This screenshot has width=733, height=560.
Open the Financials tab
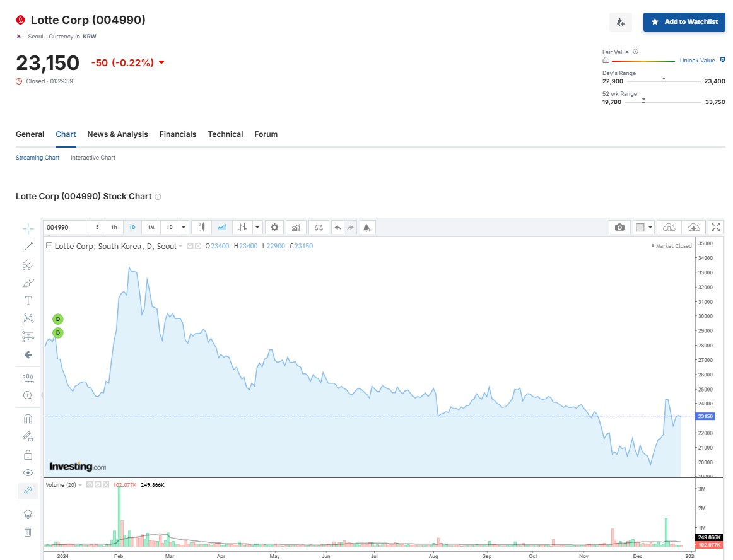point(178,134)
